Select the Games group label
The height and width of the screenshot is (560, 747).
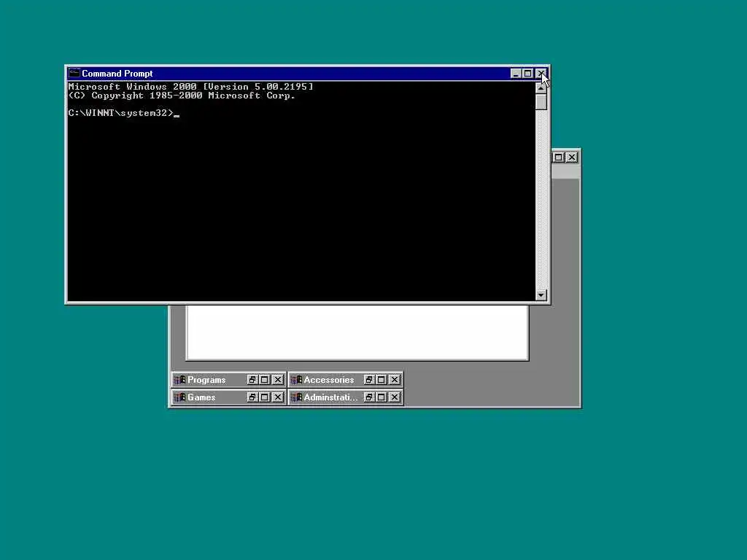pos(201,397)
